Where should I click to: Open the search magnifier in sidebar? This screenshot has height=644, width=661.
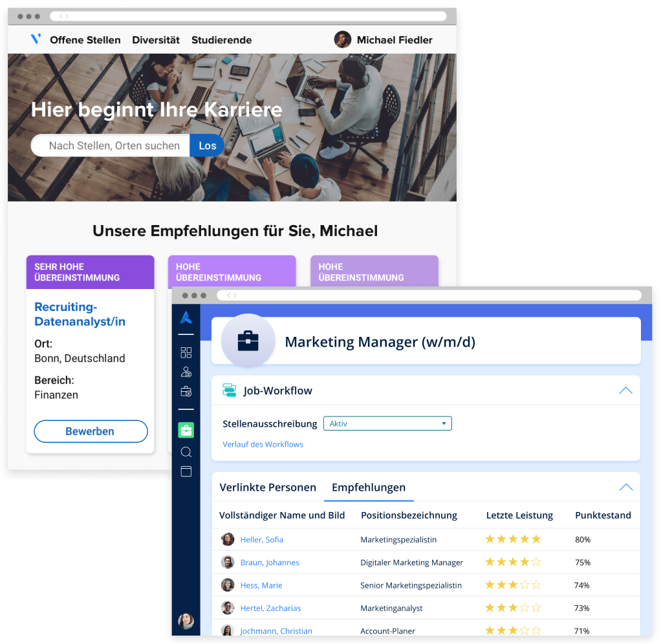(186, 452)
